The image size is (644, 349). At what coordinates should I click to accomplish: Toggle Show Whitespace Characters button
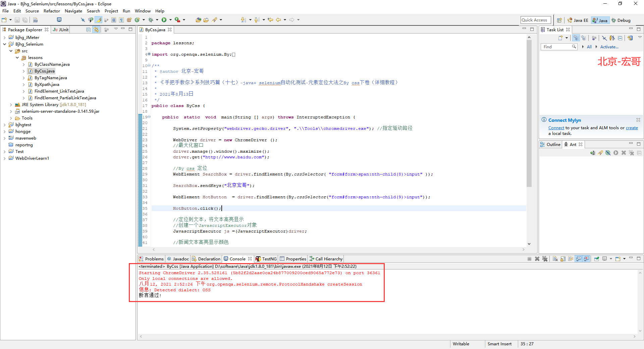(121, 20)
